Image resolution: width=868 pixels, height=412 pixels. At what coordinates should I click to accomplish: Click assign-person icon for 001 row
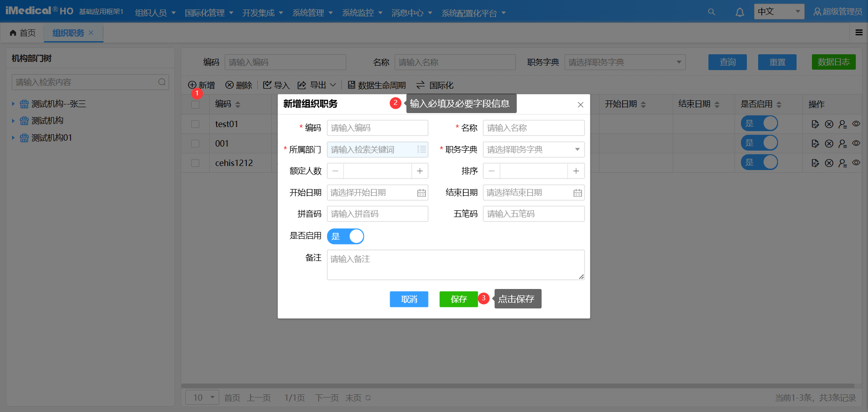(843, 143)
